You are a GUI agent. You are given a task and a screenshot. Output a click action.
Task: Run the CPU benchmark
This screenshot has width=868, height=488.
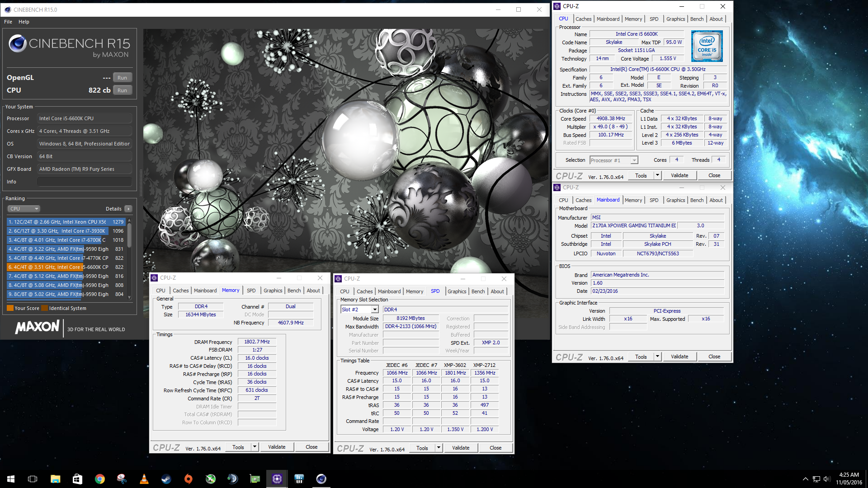(x=122, y=90)
